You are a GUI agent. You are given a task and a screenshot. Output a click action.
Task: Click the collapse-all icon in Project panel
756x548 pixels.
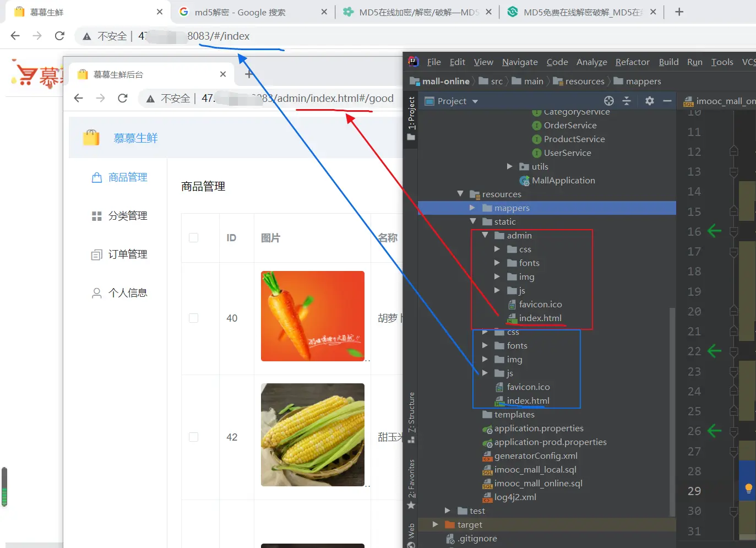[627, 101]
